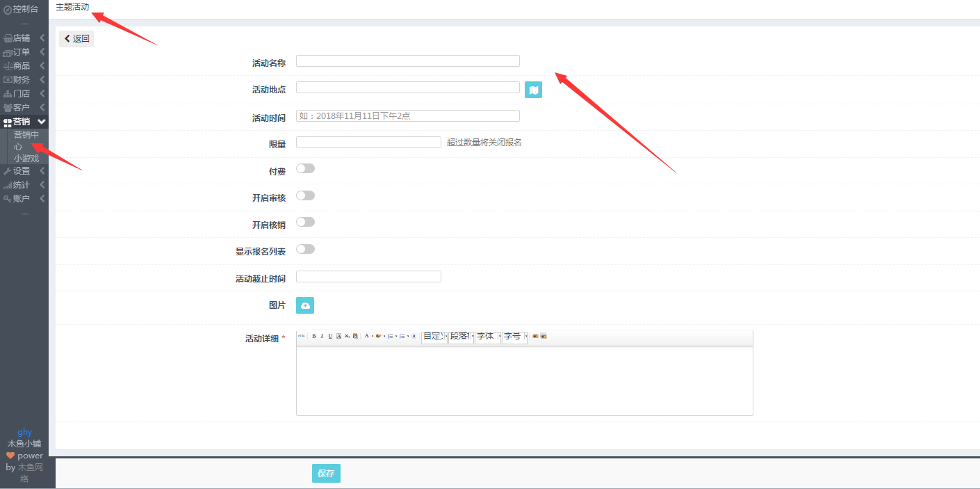Screen dimensions: 980x489
Task: Click the insert image icon in editor
Action: coord(535,337)
